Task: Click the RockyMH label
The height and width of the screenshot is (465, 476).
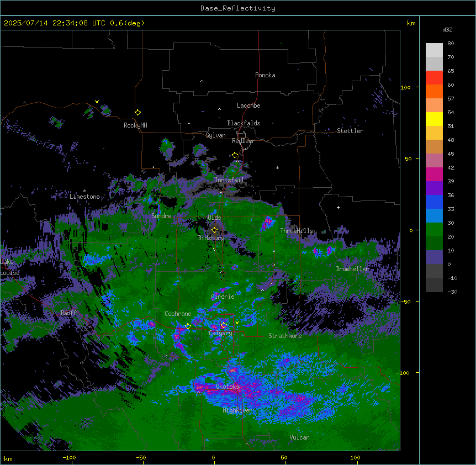Action: pos(135,125)
